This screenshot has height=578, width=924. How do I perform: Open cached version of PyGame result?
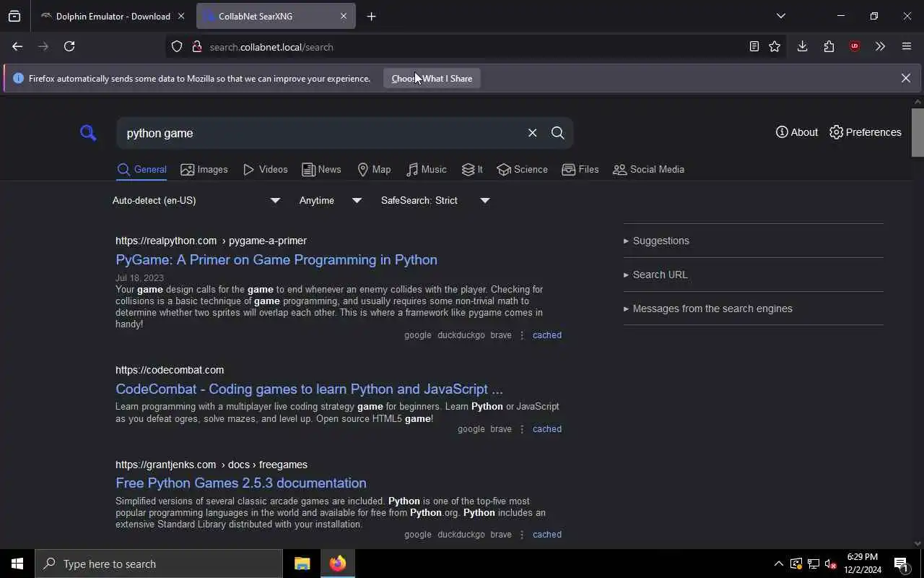coord(546,335)
